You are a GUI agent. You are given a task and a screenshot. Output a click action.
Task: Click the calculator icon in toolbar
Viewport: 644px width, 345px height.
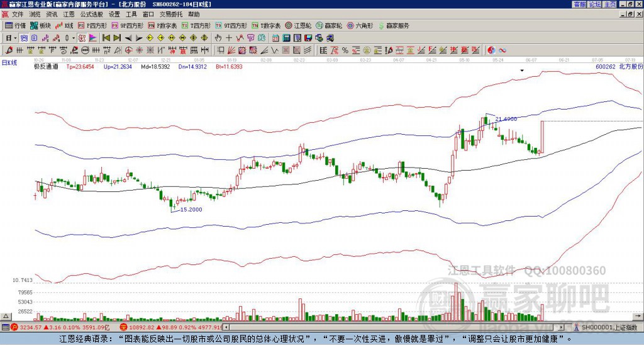tap(286, 38)
